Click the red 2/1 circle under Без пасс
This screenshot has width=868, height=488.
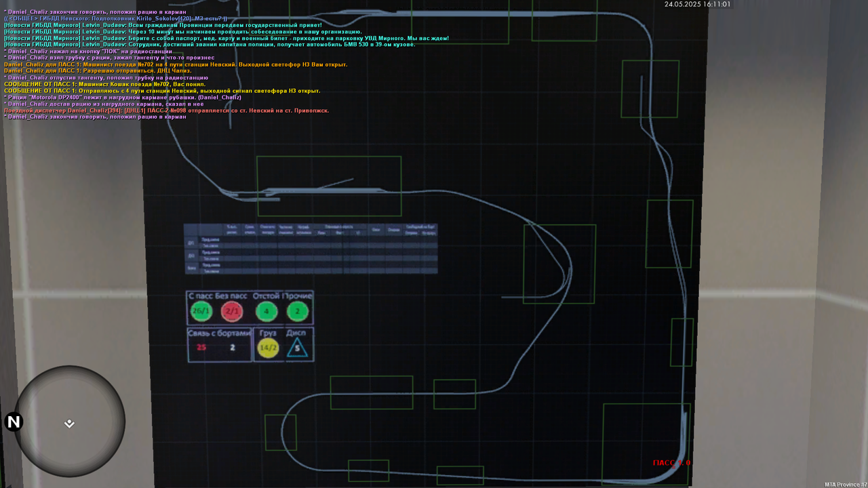click(x=232, y=312)
